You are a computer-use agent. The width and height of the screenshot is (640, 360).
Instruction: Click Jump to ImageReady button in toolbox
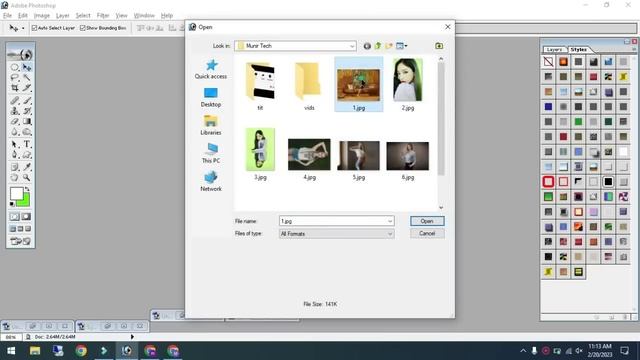(x=20, y=242)
